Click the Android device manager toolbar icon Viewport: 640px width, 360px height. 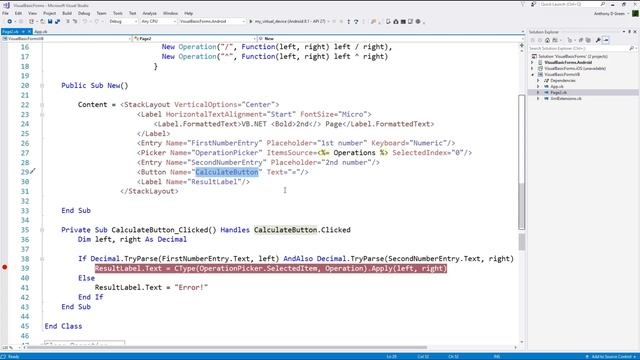(x=389, y=21)
